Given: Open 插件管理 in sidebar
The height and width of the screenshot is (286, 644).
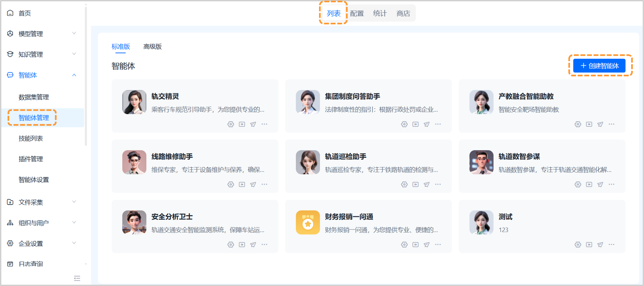Looking at the screenshot, I should coord(31,159).
